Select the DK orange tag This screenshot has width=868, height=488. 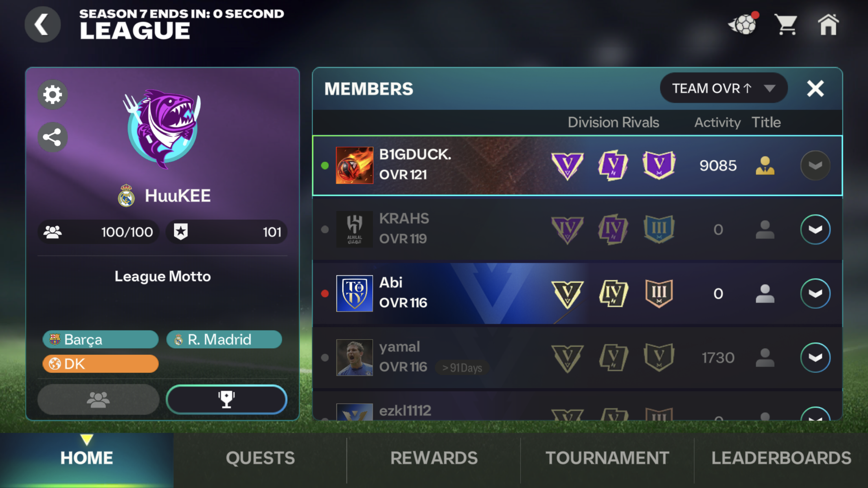(101, 364)
